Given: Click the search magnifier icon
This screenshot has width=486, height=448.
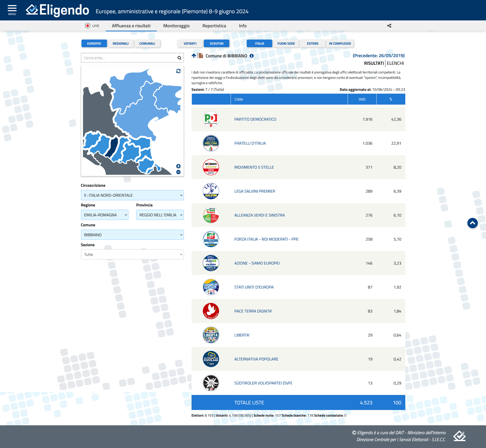Looking at the screenshot, I should point(179,58).
